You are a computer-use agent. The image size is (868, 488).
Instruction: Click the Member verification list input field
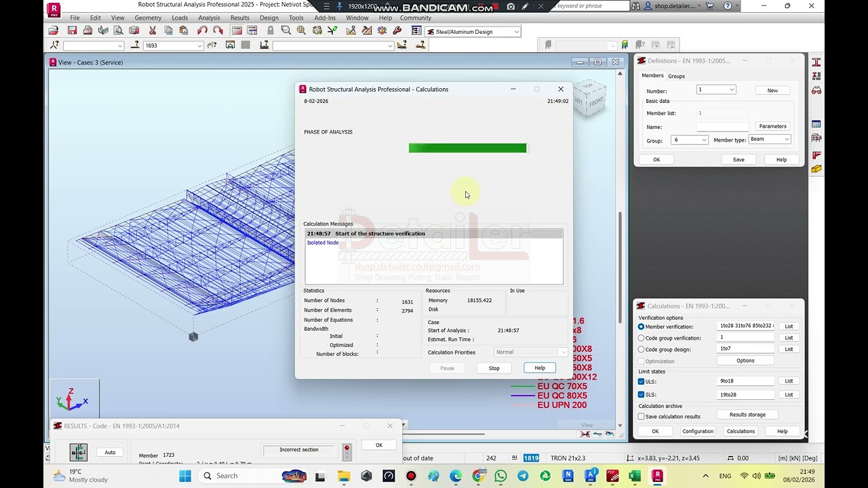(746, 326)
